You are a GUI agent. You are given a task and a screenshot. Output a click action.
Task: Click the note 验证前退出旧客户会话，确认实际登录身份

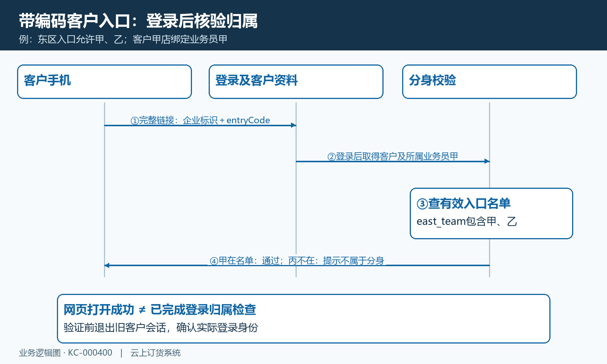click(x=161, y=328)
